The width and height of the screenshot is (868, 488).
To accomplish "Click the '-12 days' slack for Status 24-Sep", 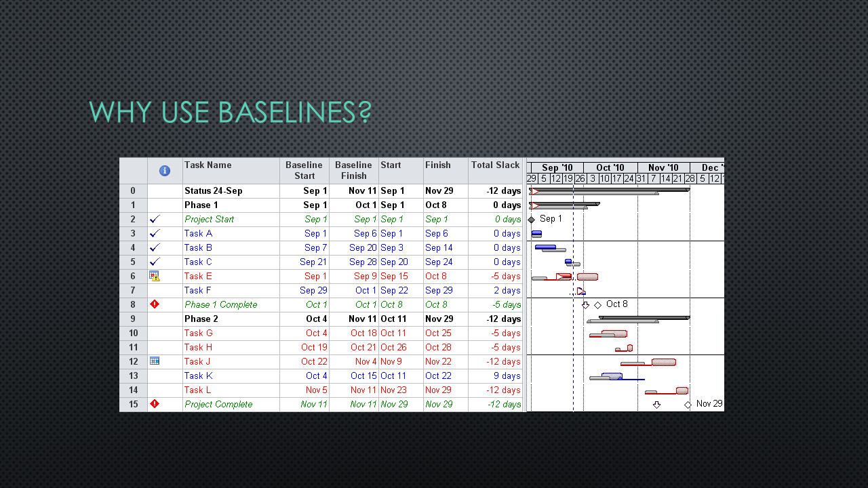I will click(x=503, y=190).
